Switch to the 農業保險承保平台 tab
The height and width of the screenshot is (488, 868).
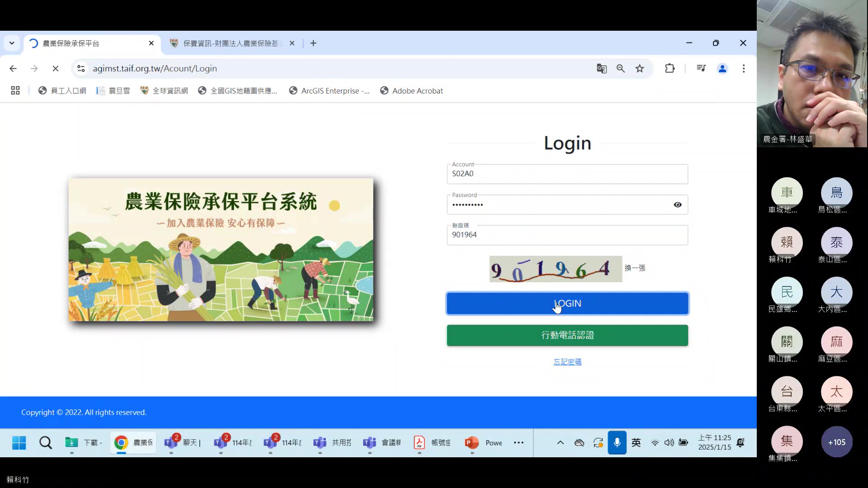click(92, 43)
